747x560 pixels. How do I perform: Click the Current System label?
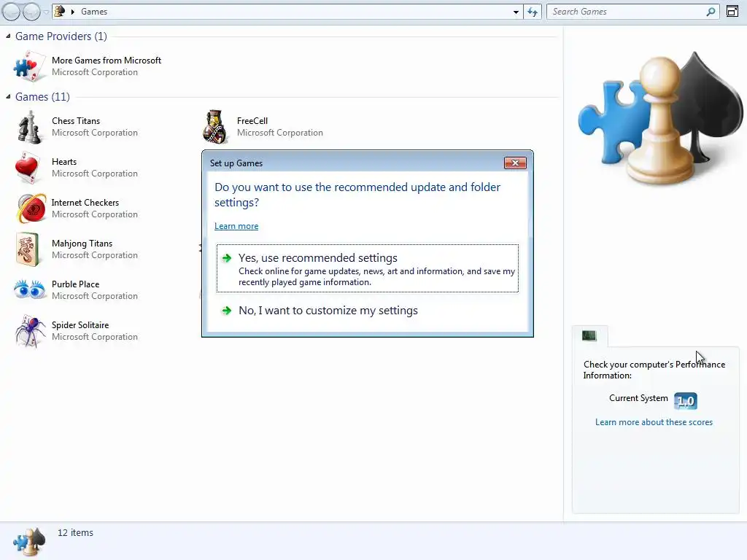tap(638, 398)
